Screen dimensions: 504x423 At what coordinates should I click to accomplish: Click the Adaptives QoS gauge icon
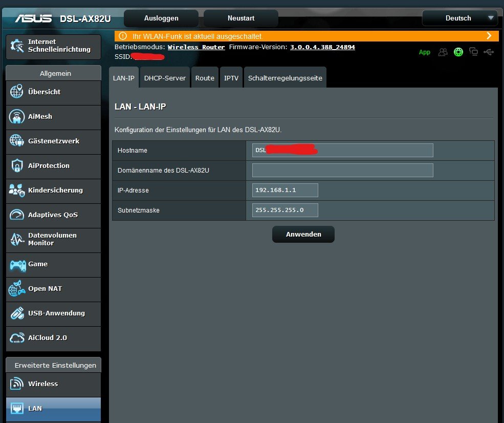click(17, 215)
